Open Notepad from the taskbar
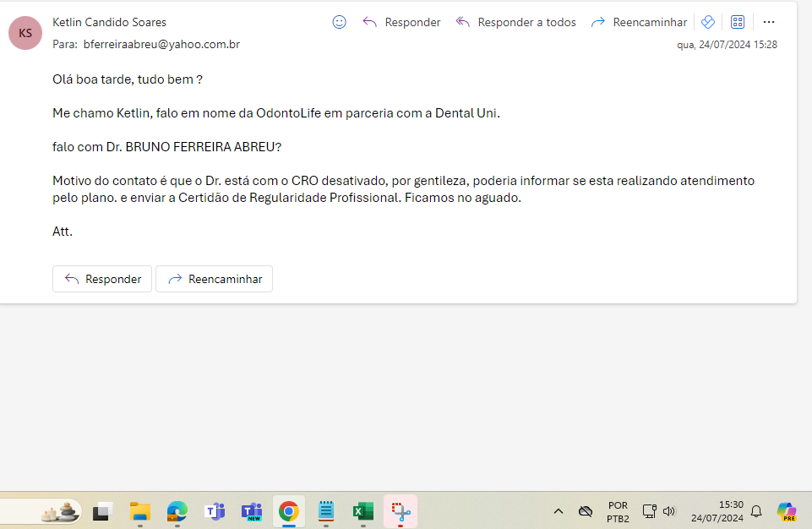This screenshot has height=529, width=812. [326, 512]
